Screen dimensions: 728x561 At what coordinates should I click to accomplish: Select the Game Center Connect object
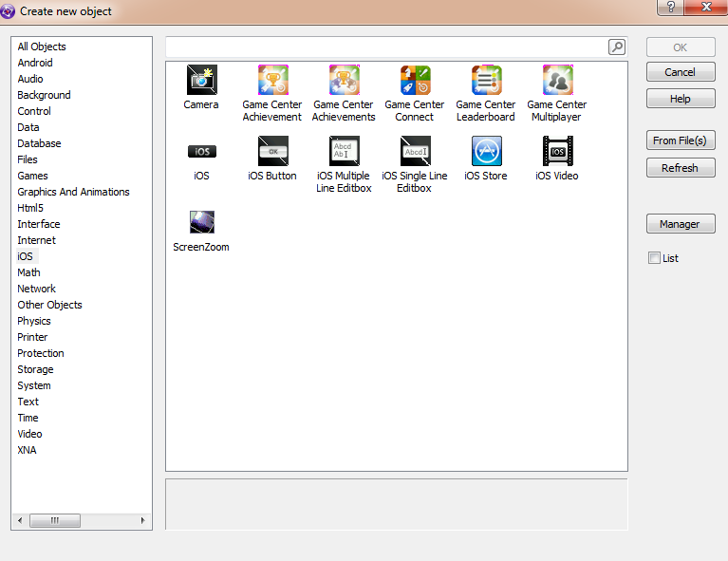click(415, 93)
